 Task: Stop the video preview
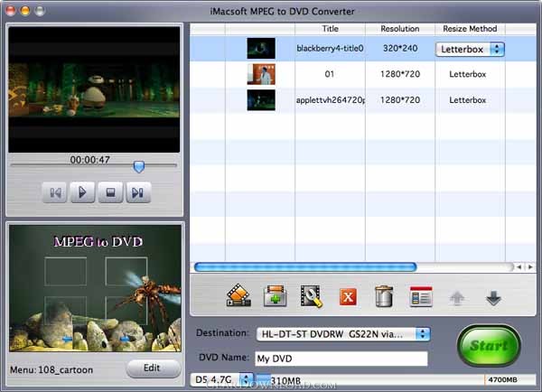[110, 192]
